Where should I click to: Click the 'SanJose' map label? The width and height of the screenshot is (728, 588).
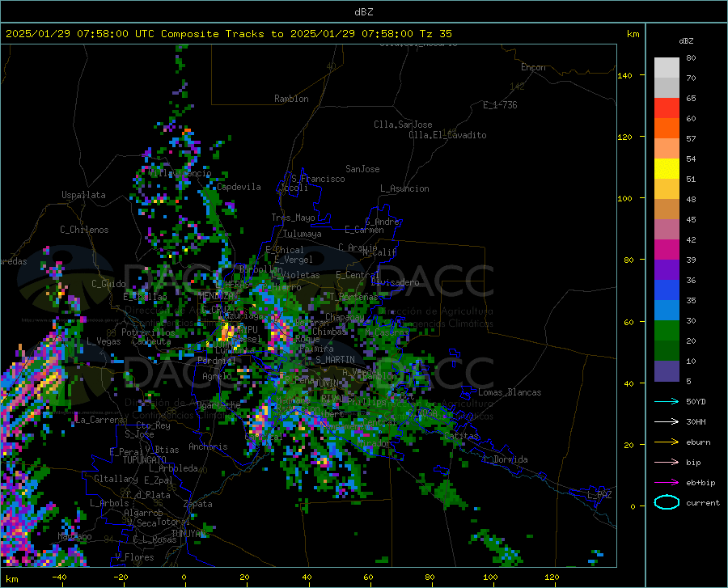362,169
